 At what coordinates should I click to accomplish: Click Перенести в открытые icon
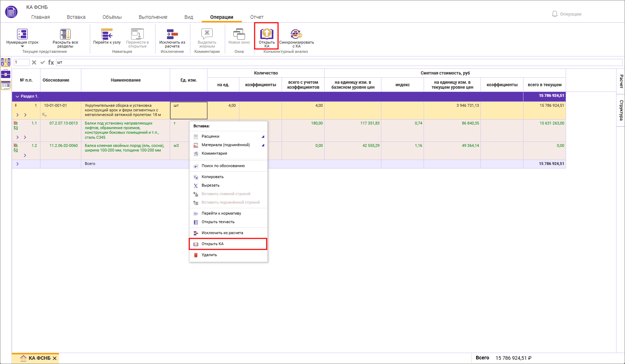coord(137,34)
